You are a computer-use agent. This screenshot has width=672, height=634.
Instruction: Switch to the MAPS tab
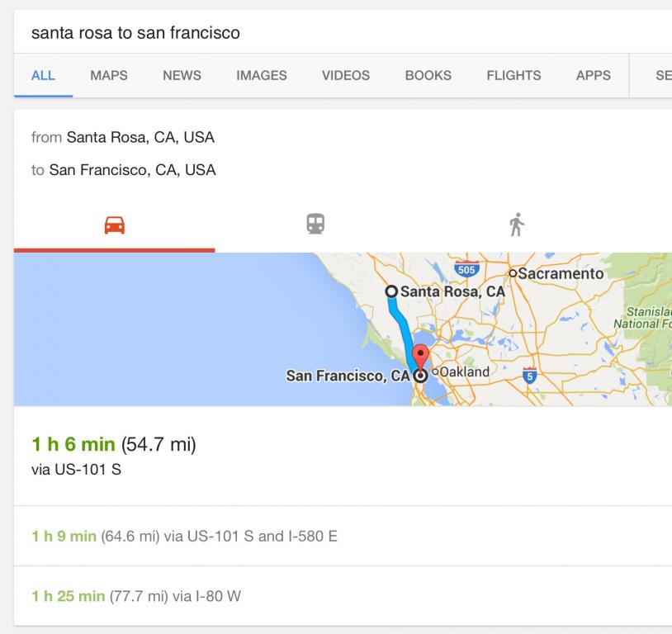pyautogui.click(x=109, y=75)
